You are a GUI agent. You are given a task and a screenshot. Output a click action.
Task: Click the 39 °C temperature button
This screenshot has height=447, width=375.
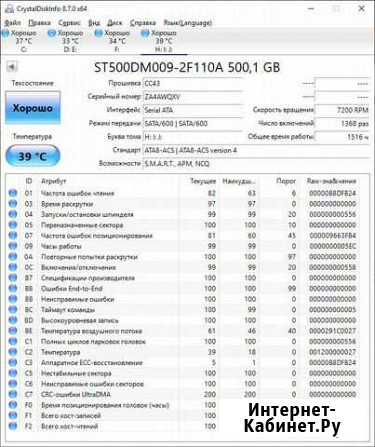coord(33,156)
